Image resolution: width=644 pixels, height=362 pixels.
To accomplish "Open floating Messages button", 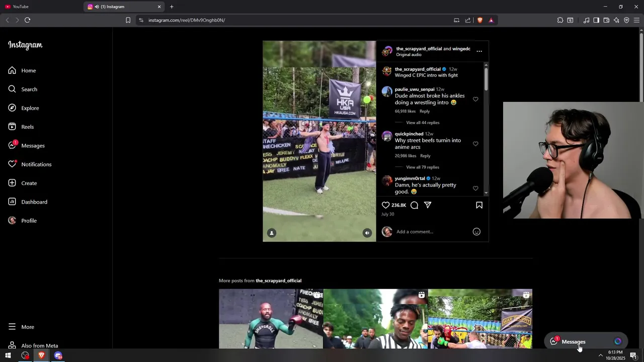I will coord(586,341).
